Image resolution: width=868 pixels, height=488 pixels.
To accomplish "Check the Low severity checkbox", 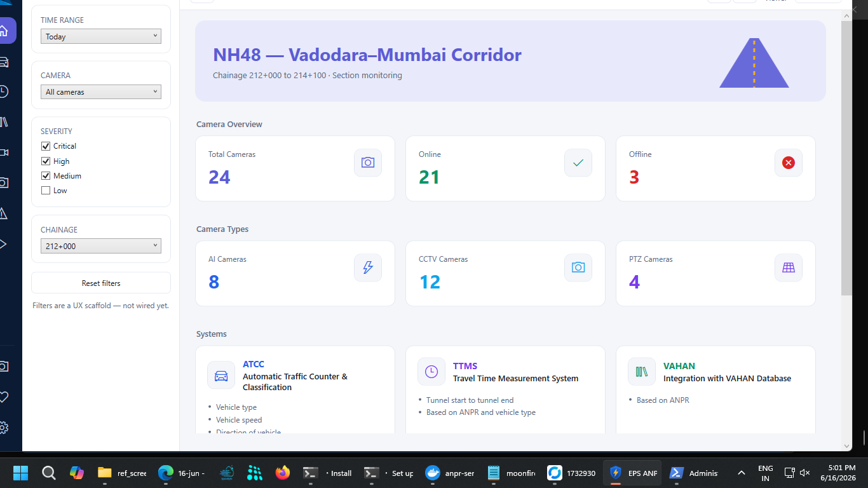I will pyautogui.click(x=46, y=191).
